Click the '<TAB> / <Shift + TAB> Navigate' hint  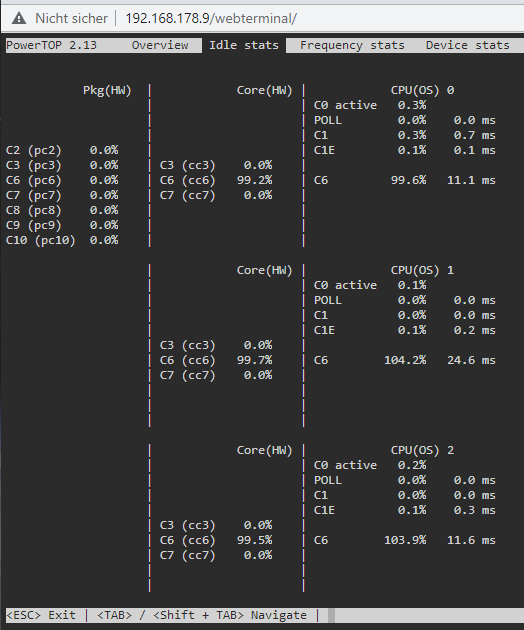click(202, 615)
